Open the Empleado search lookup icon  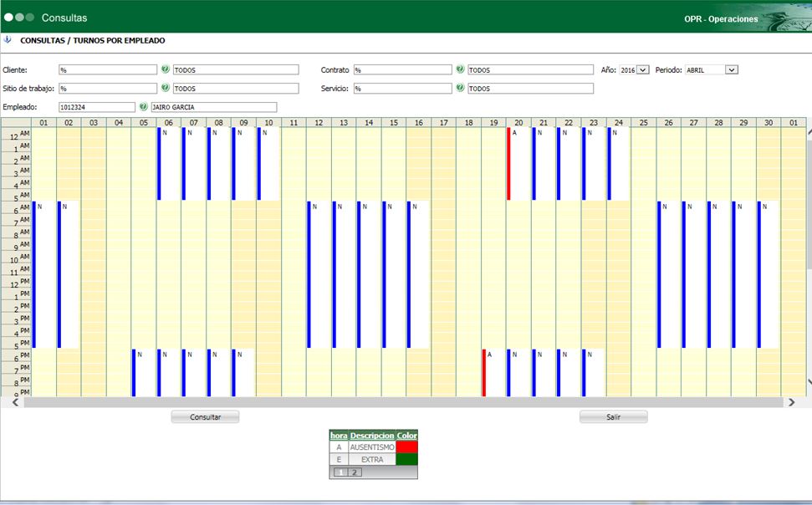[144, 107]
